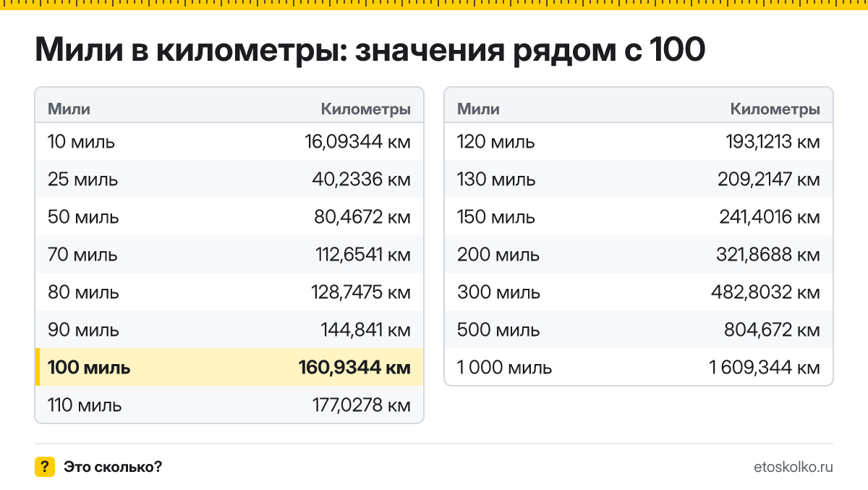
Task: Click the "Это сколько?" label
Action: click(x=113, y=467)
